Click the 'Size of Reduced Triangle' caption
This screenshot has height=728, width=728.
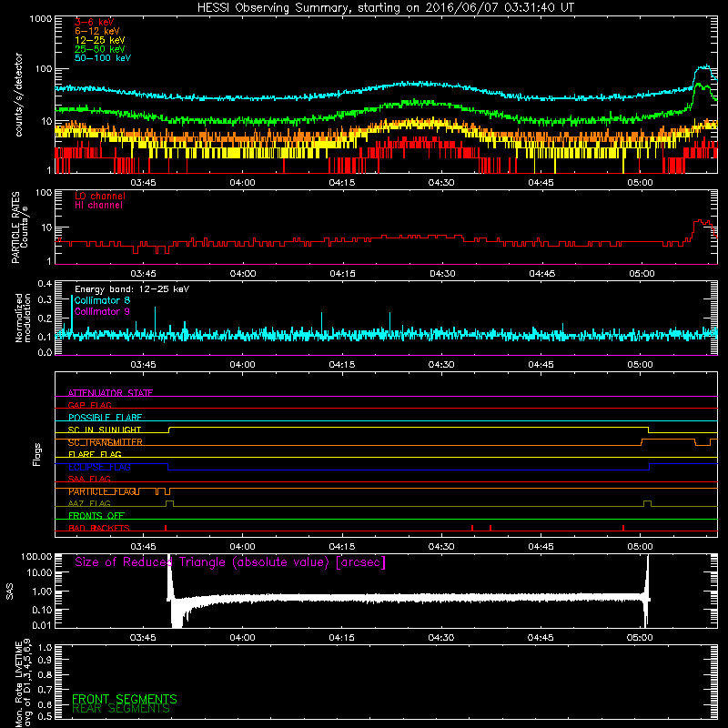230,562
